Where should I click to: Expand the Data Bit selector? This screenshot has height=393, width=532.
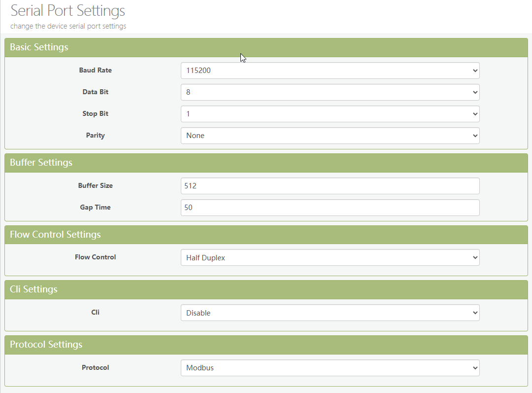coord(330,92)
